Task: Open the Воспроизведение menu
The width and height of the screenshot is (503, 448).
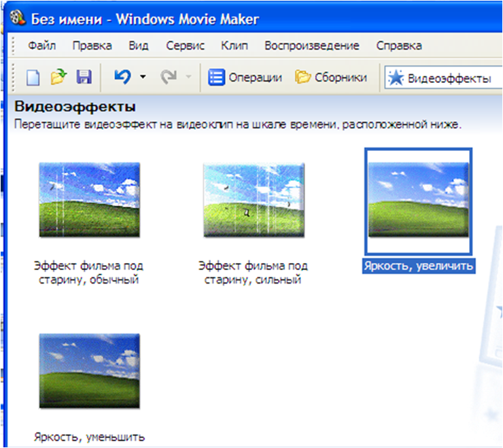Action: click(x=312, y=46)
